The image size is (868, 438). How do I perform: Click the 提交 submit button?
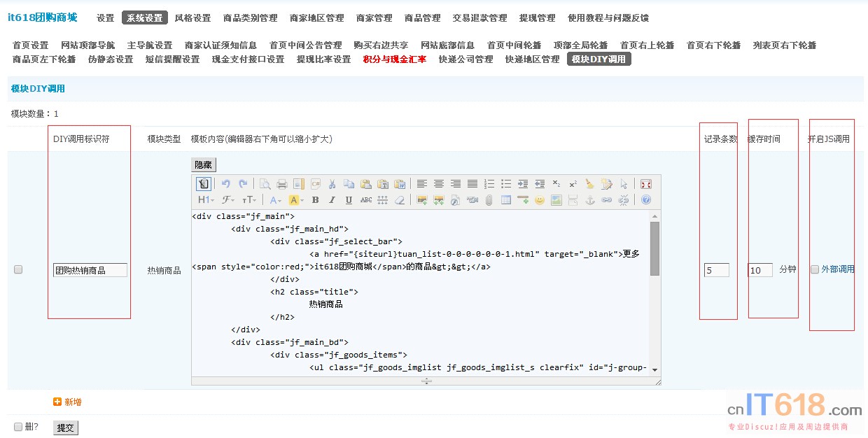(66, 428)
